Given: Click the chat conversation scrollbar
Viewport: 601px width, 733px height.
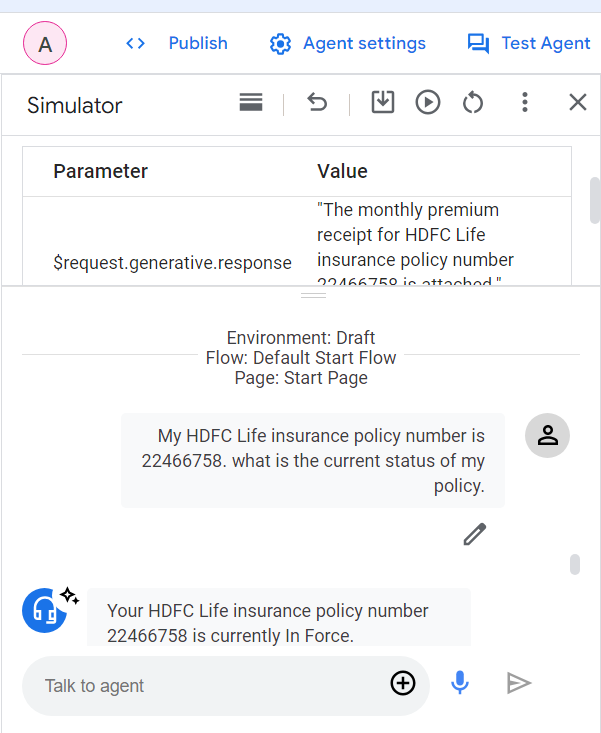Looking at the screenshot, I should (575, 564).
